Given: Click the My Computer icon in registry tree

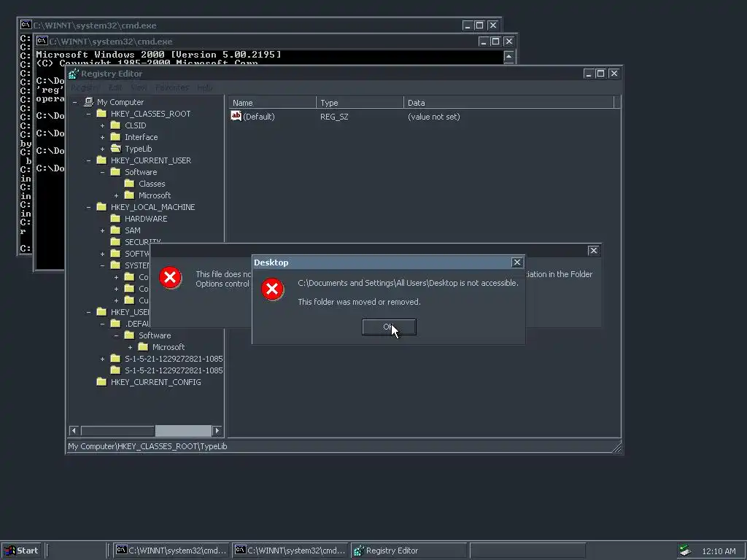Looking at the screenshot, I should [x=88, y=102].
